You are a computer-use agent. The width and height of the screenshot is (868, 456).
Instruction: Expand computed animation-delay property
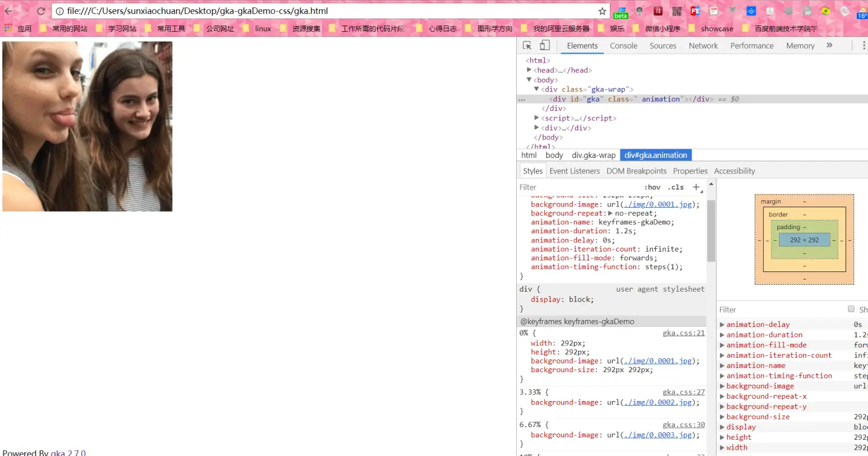point(722,325)
